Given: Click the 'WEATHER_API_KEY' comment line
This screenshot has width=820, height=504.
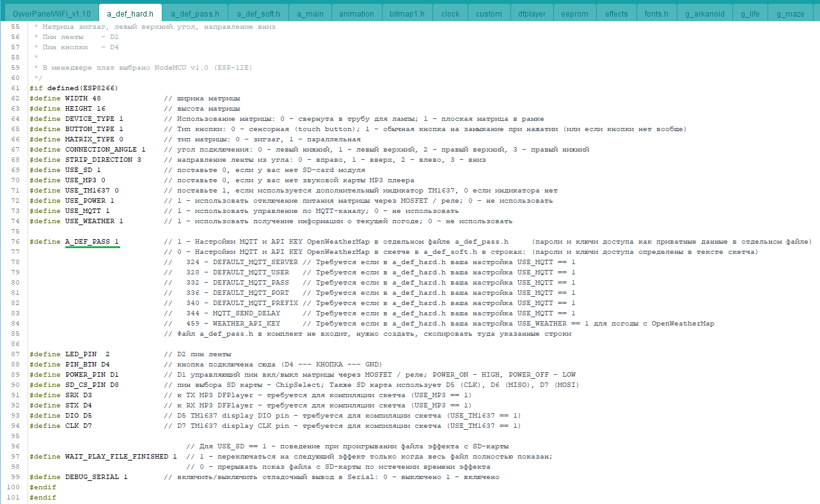Looking at the screenshot, I should pos(439,324).
